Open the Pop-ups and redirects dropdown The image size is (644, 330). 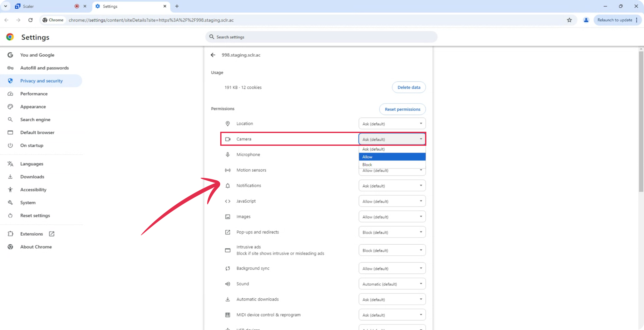[x=392, y=232]
